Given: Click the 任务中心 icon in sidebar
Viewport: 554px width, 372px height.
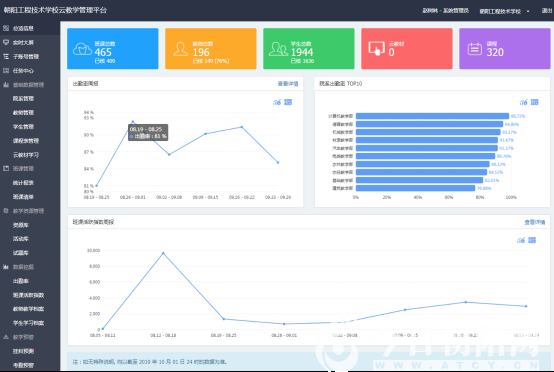Looking at the screenshot, I should [6, 71].
